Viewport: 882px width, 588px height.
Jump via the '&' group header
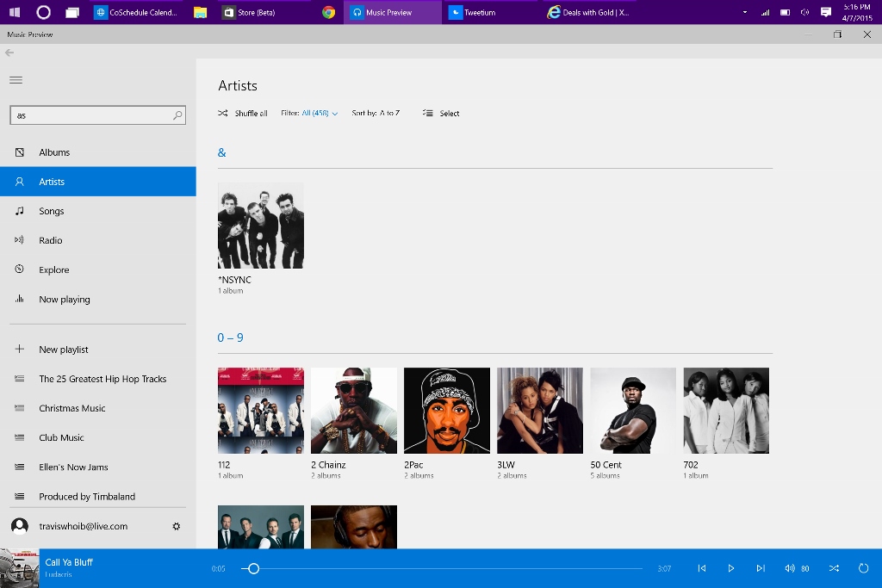click(x=221, y=152)
